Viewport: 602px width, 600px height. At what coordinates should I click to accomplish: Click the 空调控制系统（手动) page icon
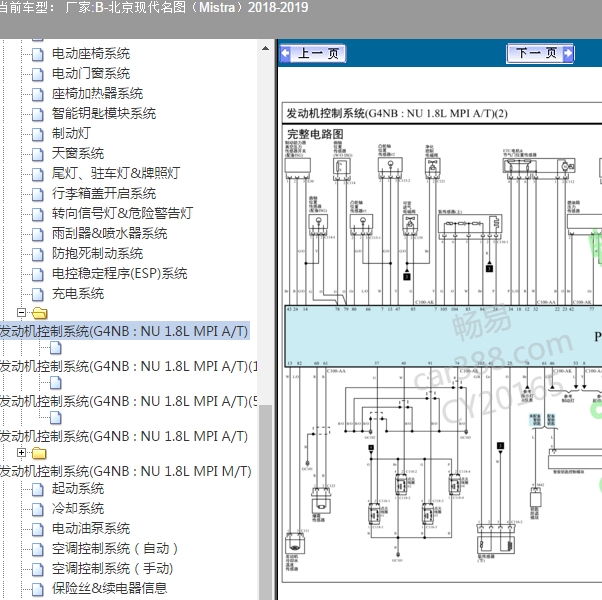(38, 569)
